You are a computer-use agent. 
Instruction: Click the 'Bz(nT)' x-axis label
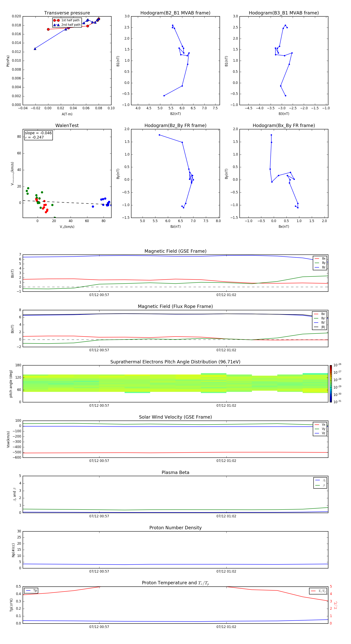[x=175, y=227]
